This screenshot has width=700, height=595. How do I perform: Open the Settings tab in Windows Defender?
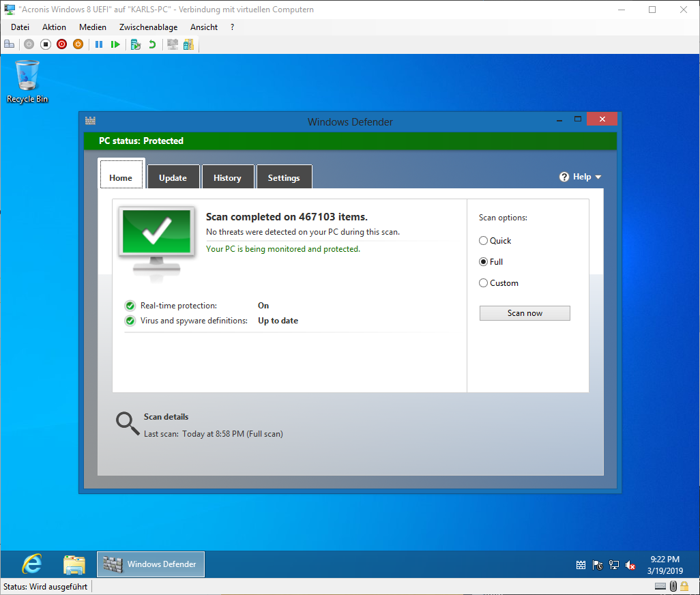pyautogui.click(x=284, y=177)
